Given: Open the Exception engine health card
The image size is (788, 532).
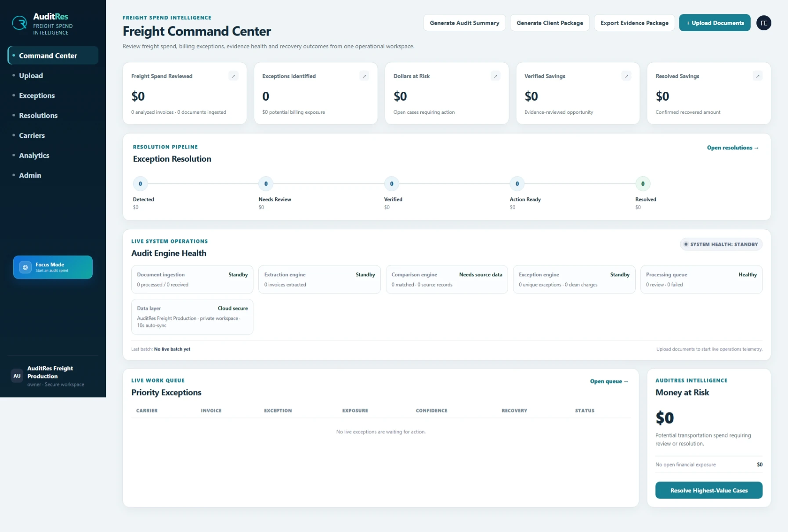Looking at the screenshot, I should [x=574, y=279].
